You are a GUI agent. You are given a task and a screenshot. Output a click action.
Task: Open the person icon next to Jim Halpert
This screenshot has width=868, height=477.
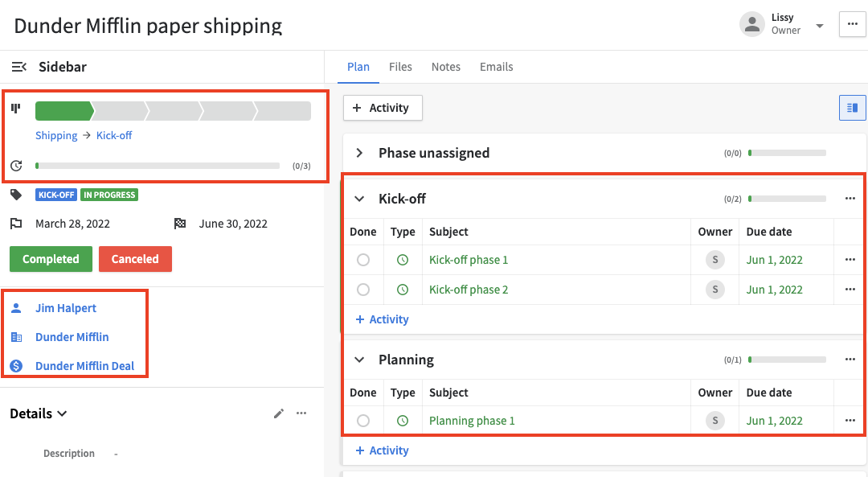17,307
